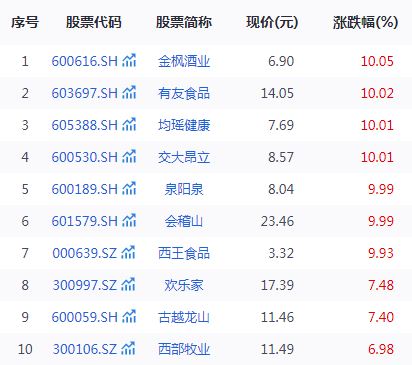
Task: Open chart icon next to 000639.SZ
Action: pos(128,253)
